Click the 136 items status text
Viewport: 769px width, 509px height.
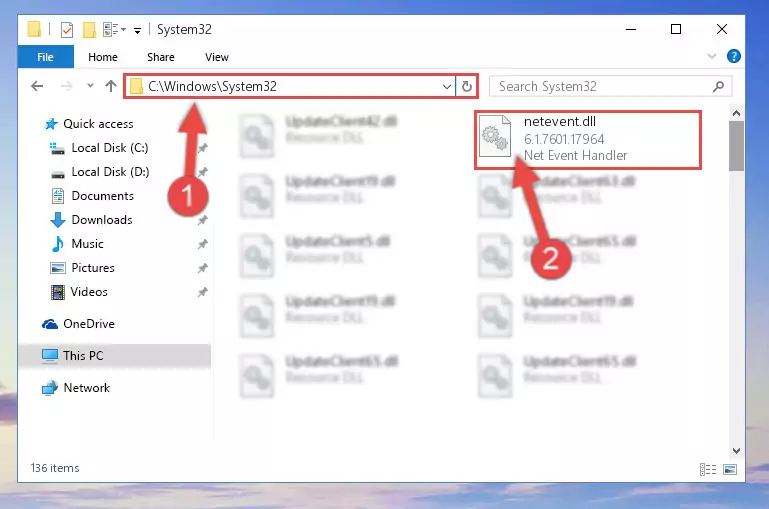55,468
